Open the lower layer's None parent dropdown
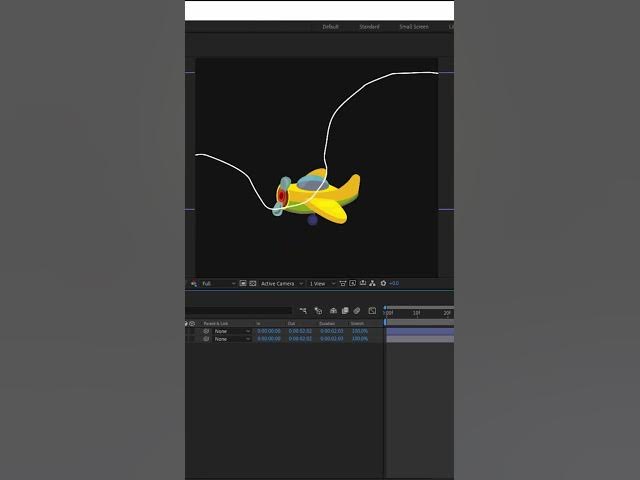The image size is (640, 480). 232,339
